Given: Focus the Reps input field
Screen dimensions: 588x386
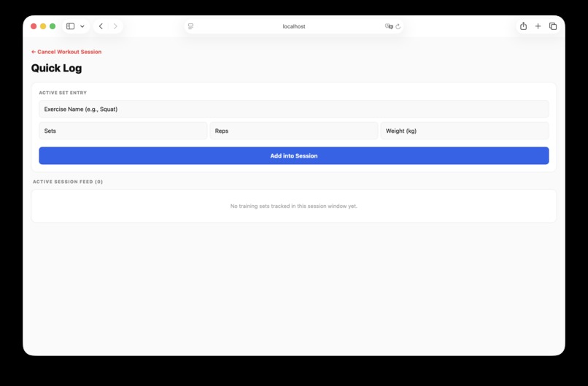Looking at the screenshot, I should coord(293,131).
